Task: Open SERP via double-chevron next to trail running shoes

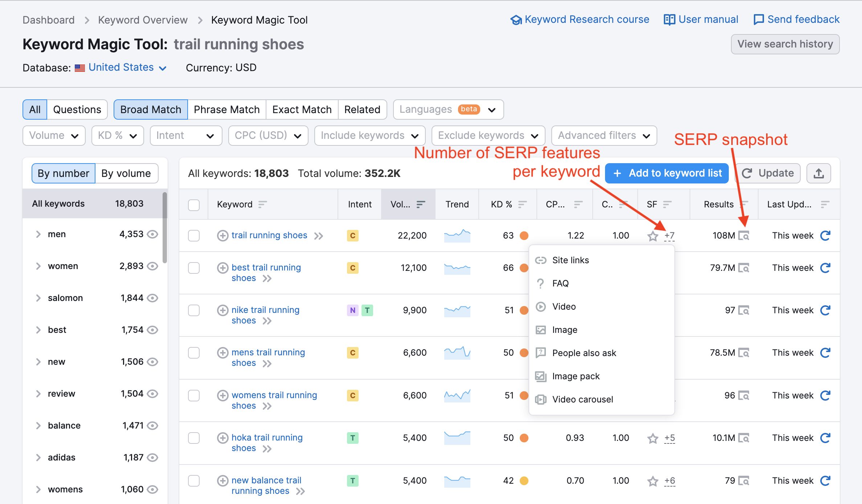Action: (319, 235)
